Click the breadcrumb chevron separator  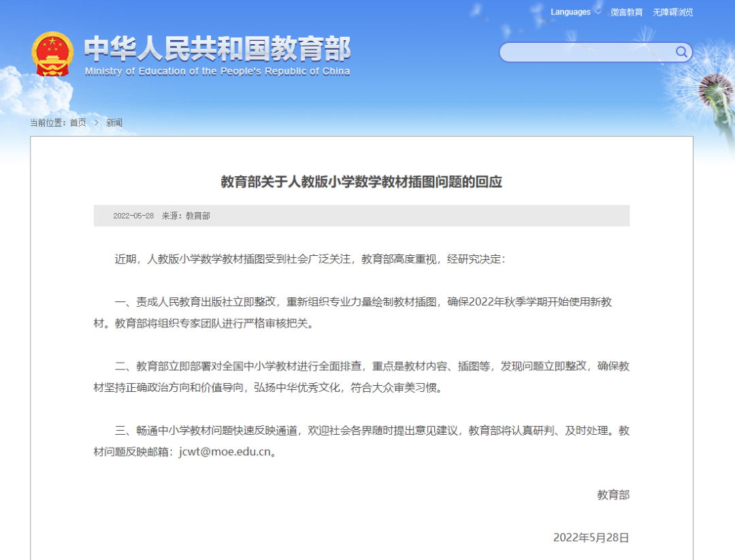[97, 122]
